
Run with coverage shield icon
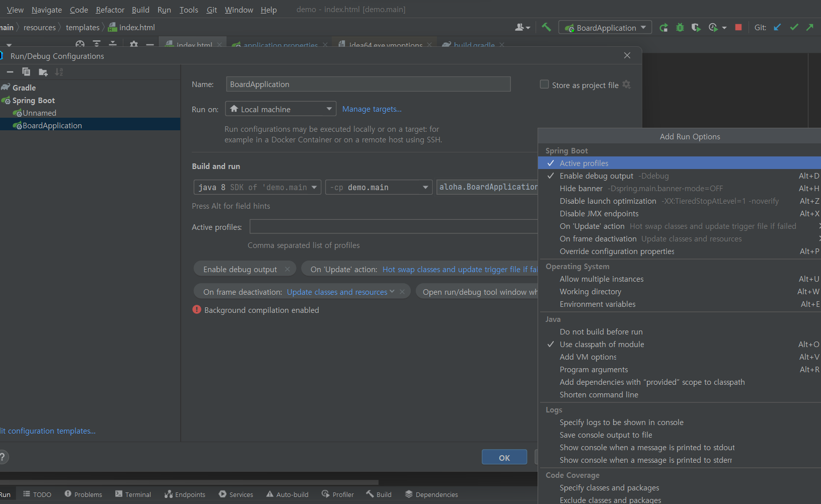696,28
